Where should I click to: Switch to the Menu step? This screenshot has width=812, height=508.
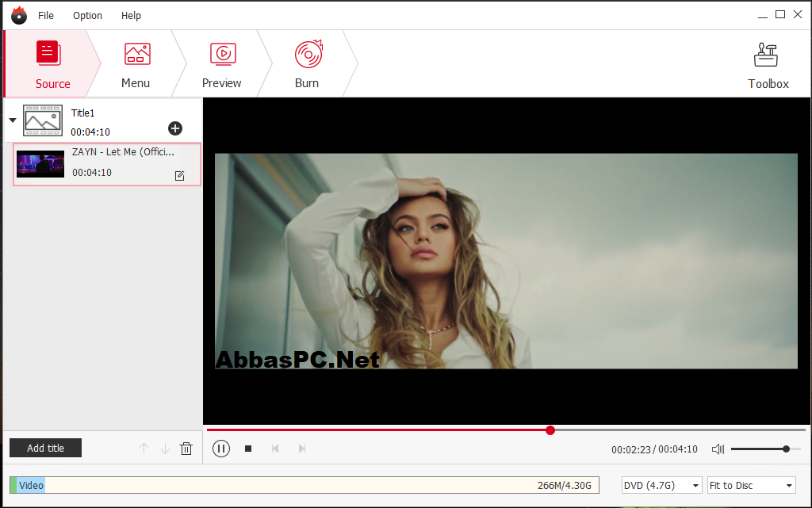136,63
